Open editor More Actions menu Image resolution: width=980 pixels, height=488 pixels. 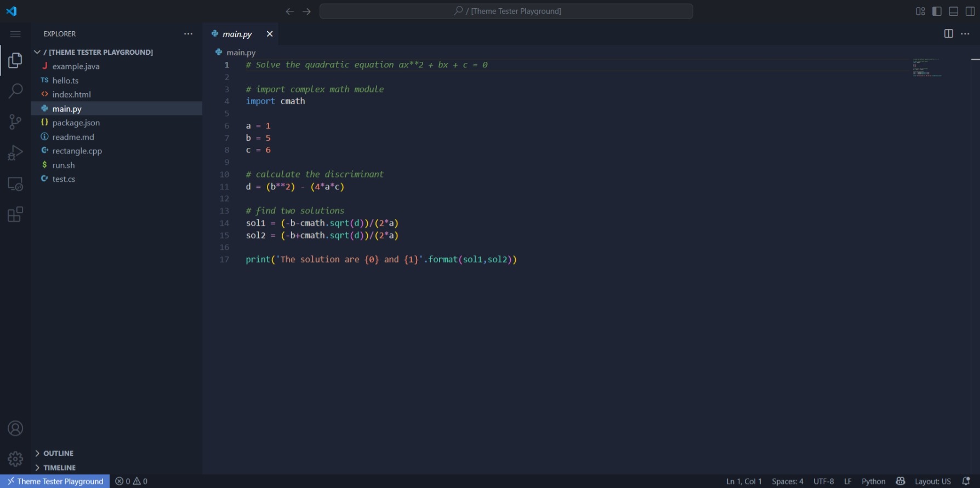(965, 33)
